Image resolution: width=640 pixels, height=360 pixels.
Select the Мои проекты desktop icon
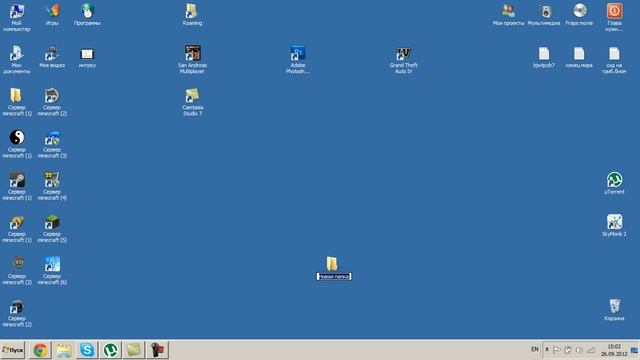pyautogui.click(x=508, y=11)
